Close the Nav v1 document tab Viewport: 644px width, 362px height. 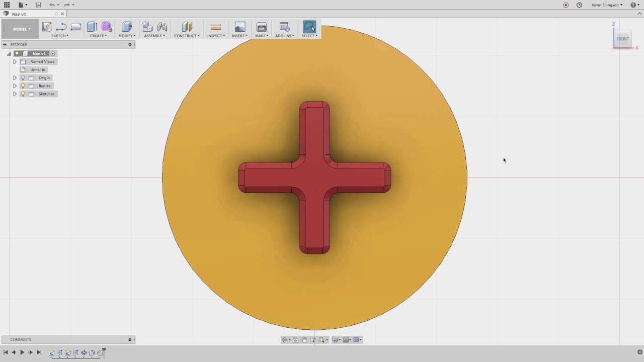tap(62, 14)
